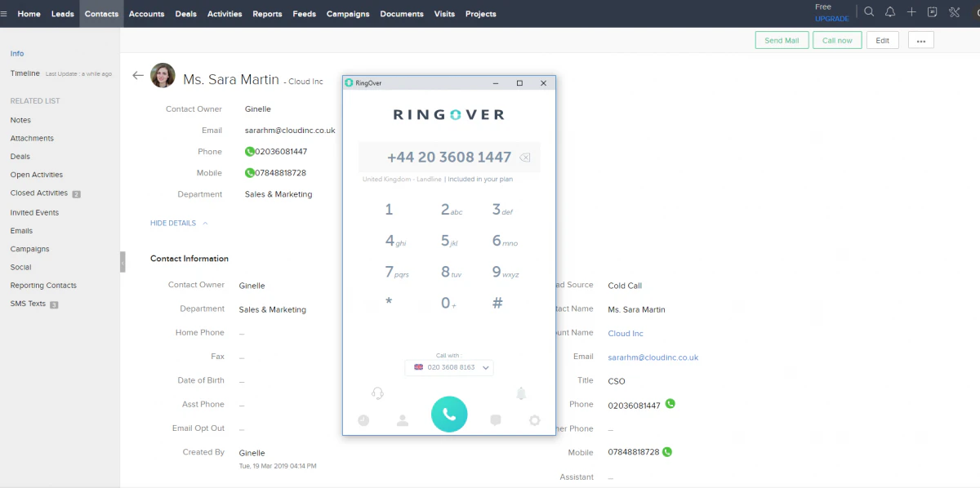Dial digit 4 ghi on keypad
980x488 pixels.
point(395,241)
